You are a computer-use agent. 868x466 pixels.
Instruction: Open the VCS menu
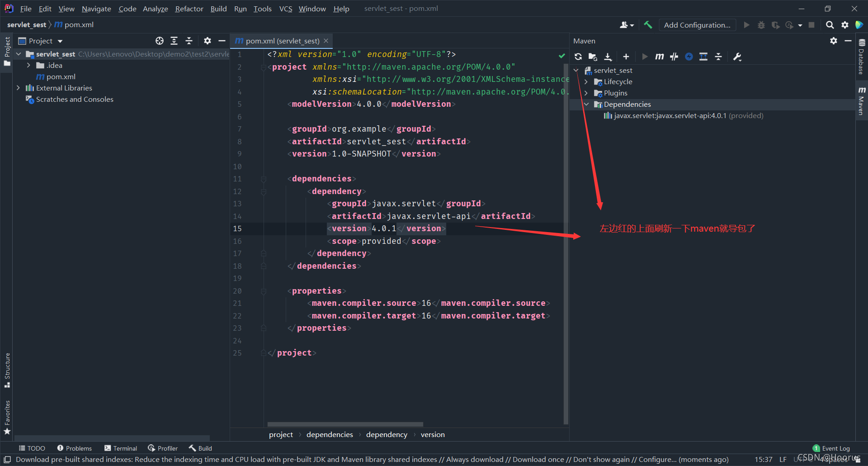pos(285,9)
